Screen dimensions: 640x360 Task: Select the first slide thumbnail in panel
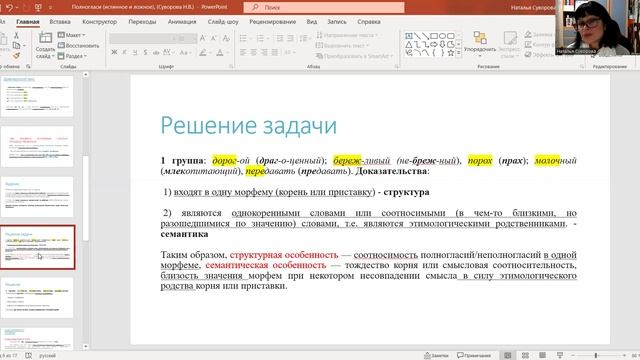click(x=37, y=96)
